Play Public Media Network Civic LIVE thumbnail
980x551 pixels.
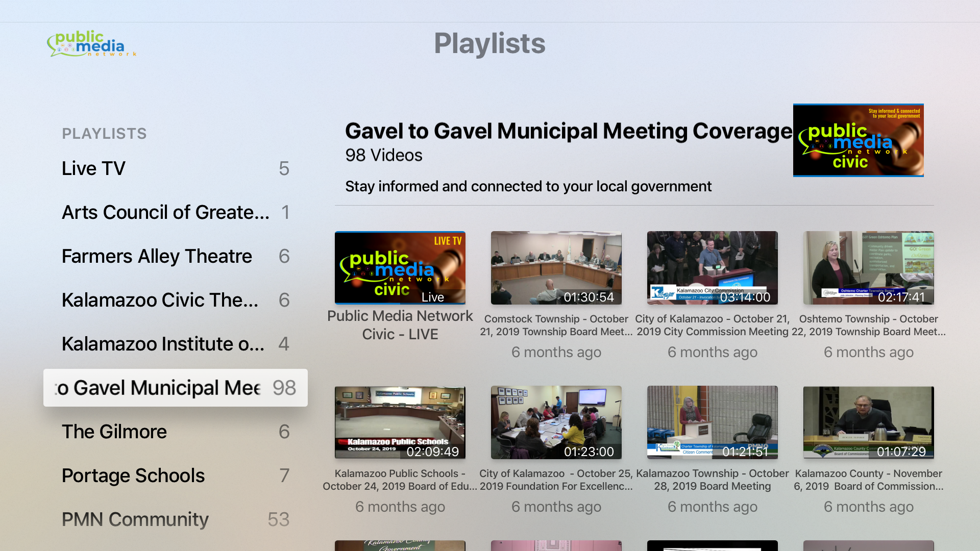point(400,268)
